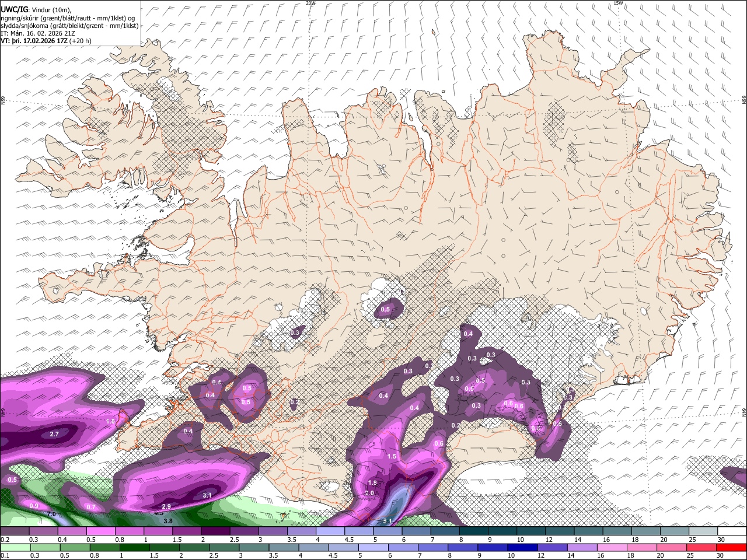Click the 'slydda/snjókoma' description line
The height and width of the screenshot is (560, 747).
pos(69,25)
